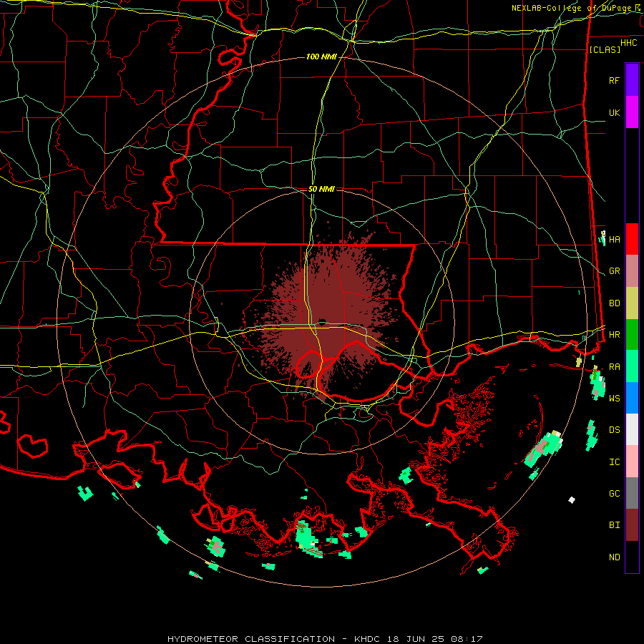
Task: Click the UK legend label text
Action: point(614,112)
